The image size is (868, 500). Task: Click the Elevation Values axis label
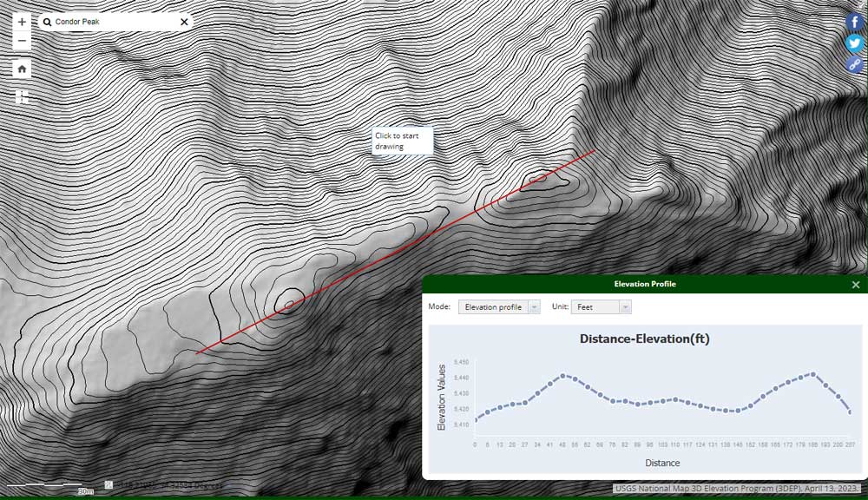coord(441,397)
